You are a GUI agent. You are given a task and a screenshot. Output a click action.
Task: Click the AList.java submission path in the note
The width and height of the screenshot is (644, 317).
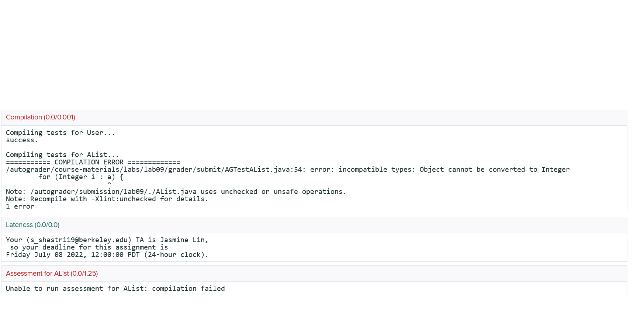pos(113,192)
